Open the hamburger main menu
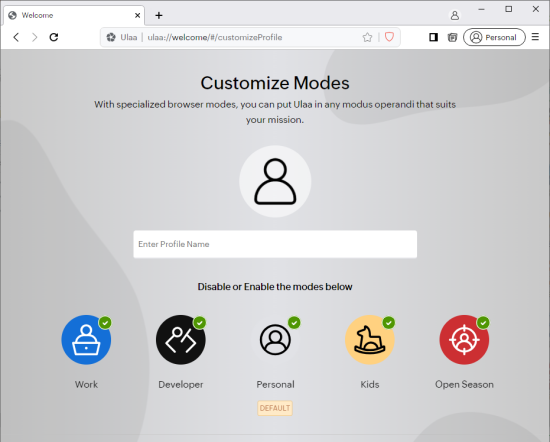 coord(535,37)
